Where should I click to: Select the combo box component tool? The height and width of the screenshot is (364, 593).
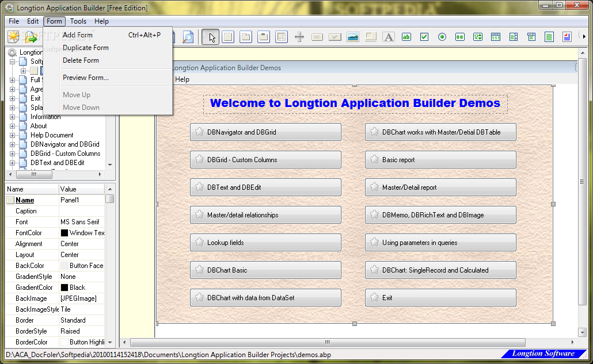(531, 37)
